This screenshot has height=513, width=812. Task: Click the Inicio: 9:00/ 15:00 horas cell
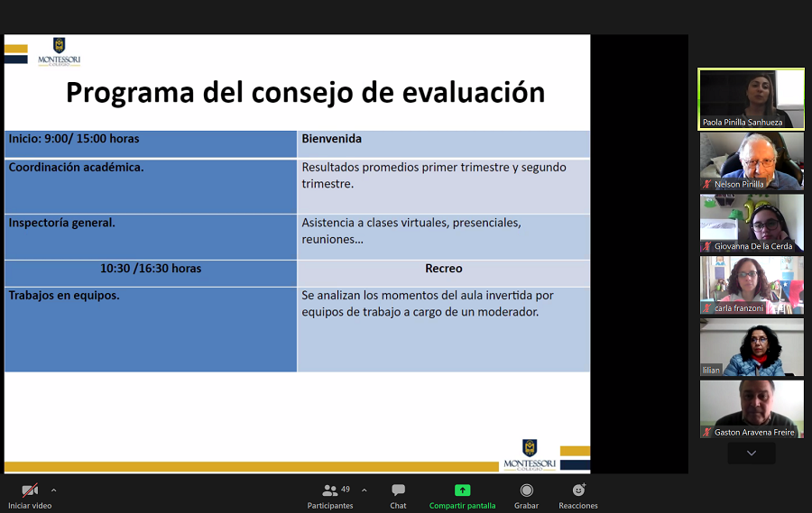(x=151, y=144)
